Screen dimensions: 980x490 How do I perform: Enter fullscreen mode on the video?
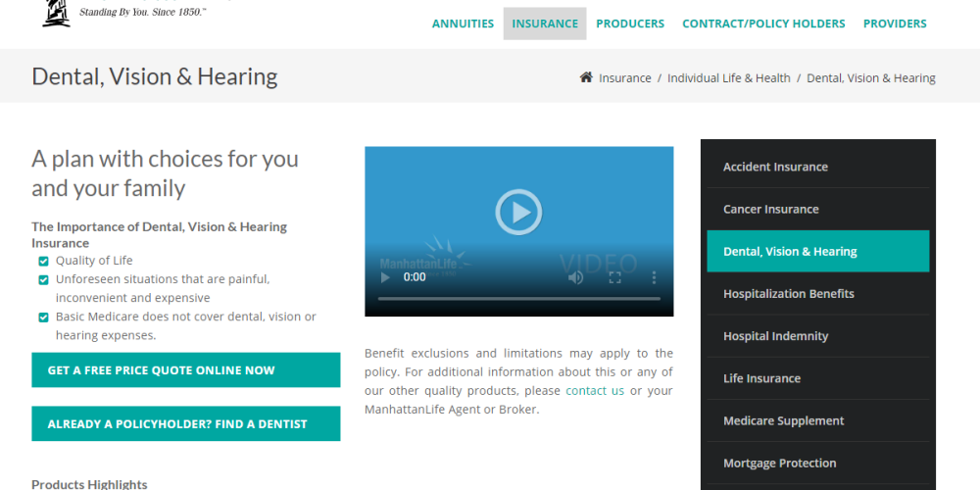(x=615, y=277)
